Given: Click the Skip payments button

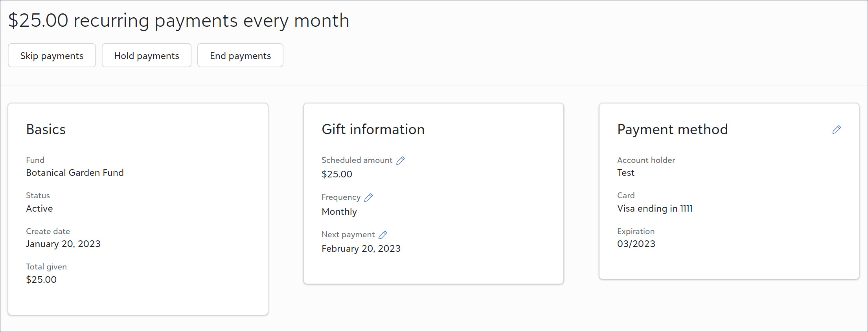Looking at the screenshot, I should coord(52,55).
